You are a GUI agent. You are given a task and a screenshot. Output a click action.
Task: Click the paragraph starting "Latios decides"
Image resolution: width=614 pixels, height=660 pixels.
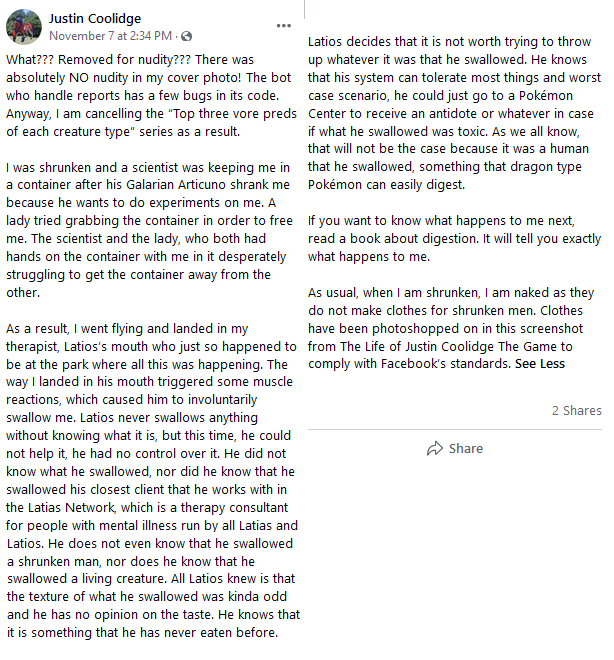pyautogui.click(x=455, y=113)
